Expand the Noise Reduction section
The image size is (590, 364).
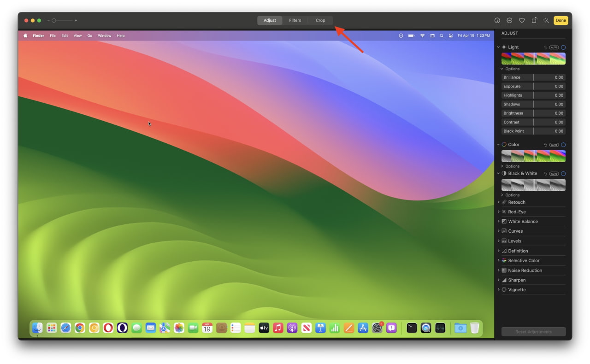[499, 270]
